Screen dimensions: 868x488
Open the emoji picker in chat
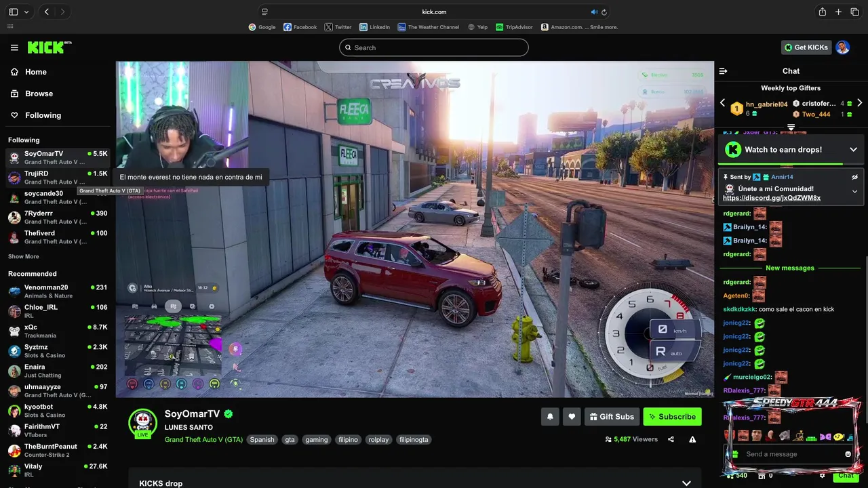click(x=848, y=454)
